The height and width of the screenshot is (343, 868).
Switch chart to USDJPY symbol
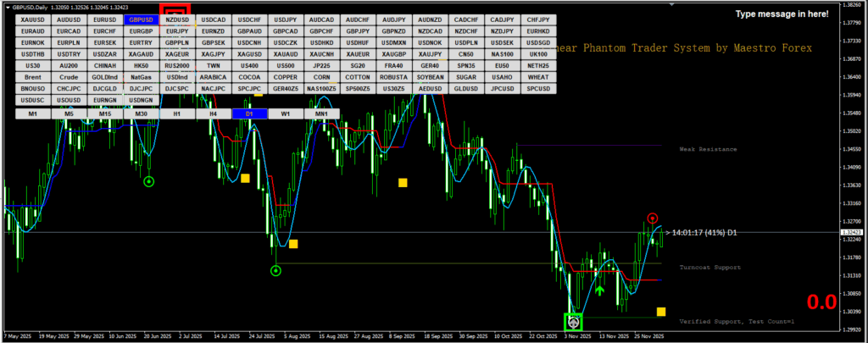[286, 19]
